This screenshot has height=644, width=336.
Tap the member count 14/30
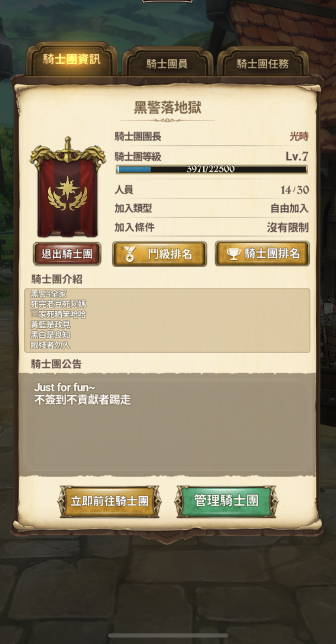[295, 190]
